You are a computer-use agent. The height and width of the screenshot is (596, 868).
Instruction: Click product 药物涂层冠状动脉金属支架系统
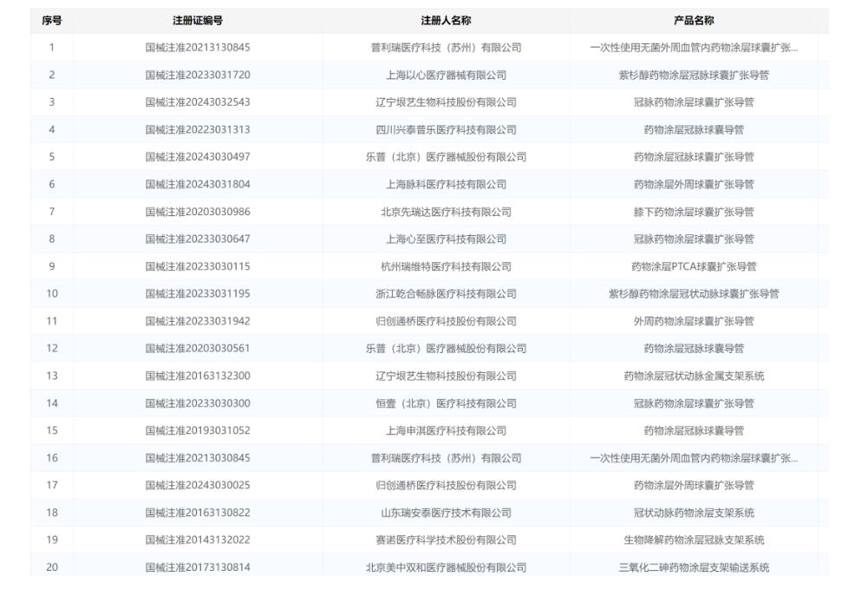click(694, 377)
